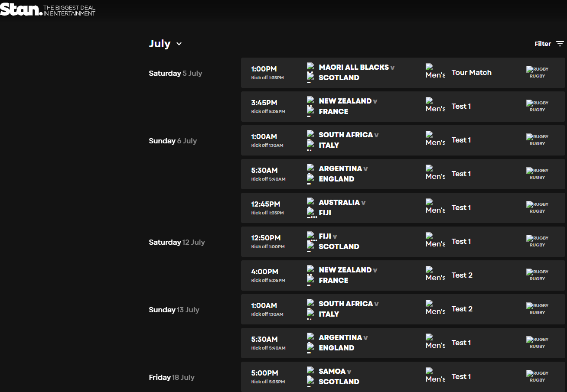The height and width of the screenshot is (392, 567).
Task: Click the 12:45PM time text
Action: (x=266, y=204)
